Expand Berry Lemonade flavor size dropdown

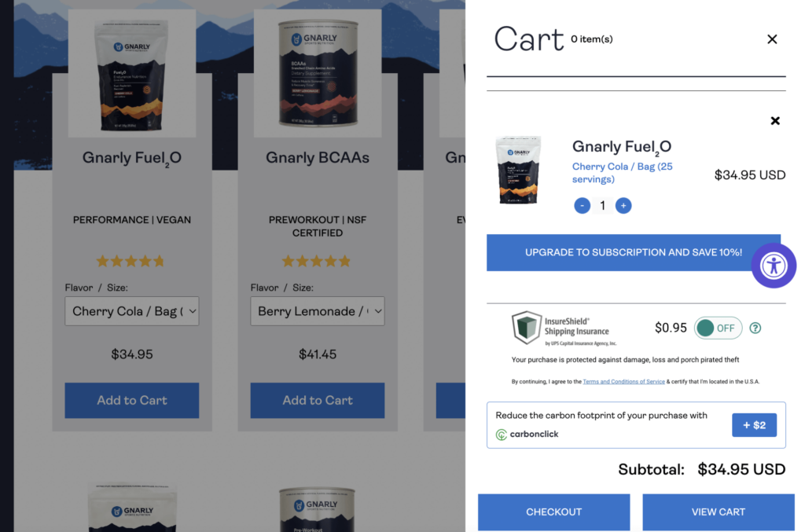pyautogui.click(x=318, y=311)
